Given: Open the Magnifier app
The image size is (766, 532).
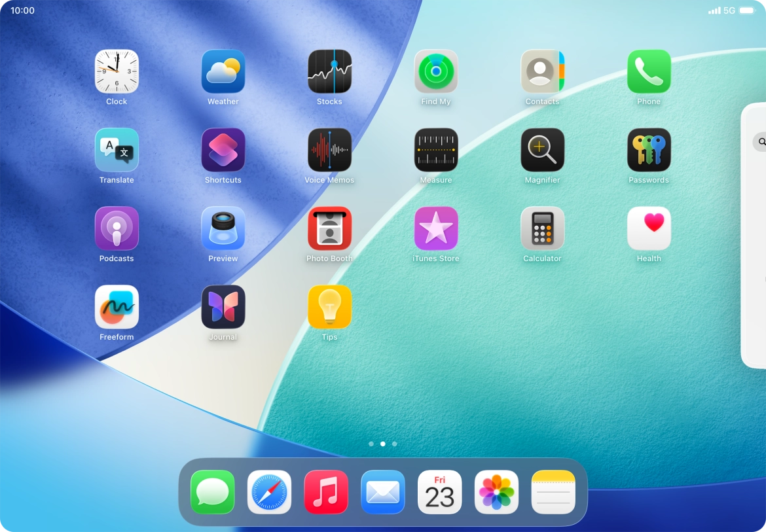Looking at the screenshot, I should tap(542, 150).
